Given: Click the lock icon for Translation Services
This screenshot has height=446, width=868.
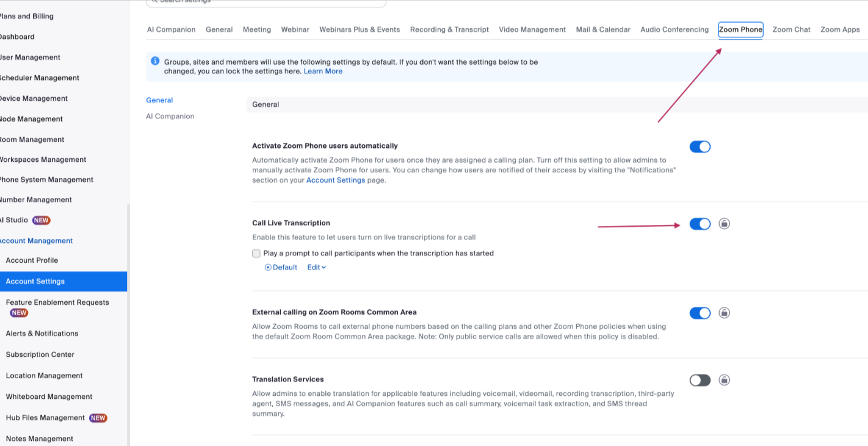Looking at the screenshot, I should tap(724, 380).
